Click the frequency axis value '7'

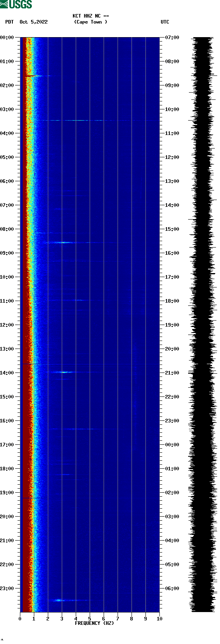pyautogui.click(x=118, y=619)
